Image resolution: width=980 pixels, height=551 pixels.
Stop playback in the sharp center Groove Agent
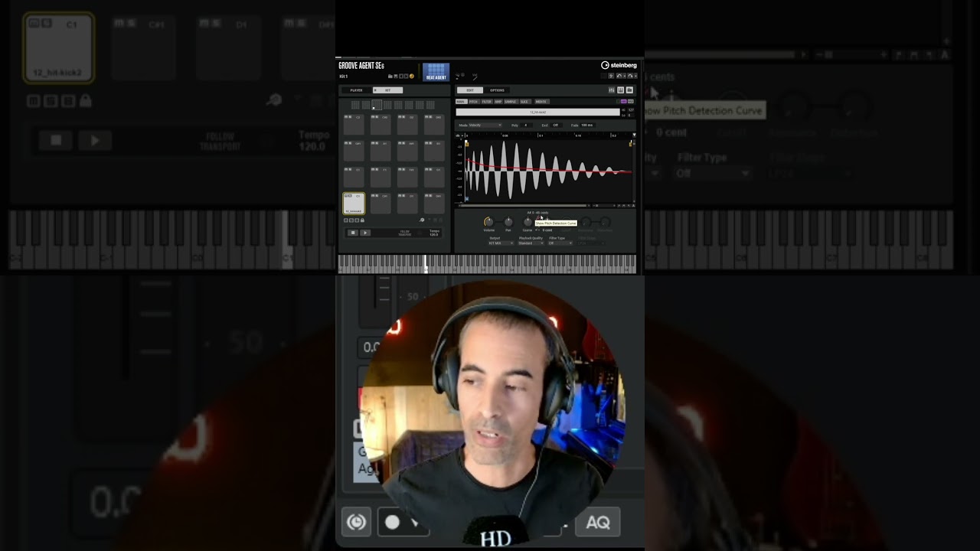pyautogui.click(x=353, y=233)
